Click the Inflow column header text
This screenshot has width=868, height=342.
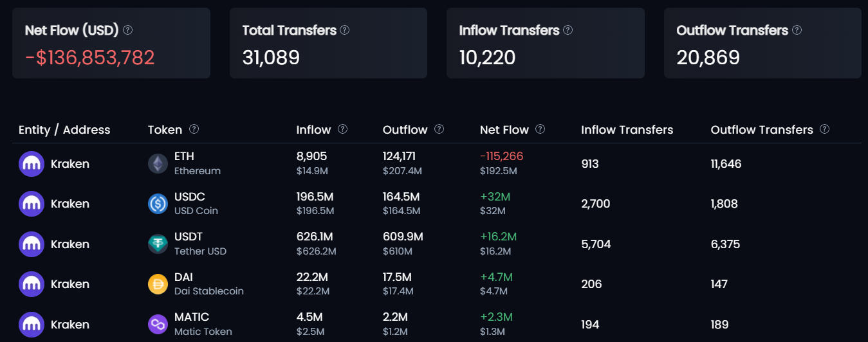point(313,130)
